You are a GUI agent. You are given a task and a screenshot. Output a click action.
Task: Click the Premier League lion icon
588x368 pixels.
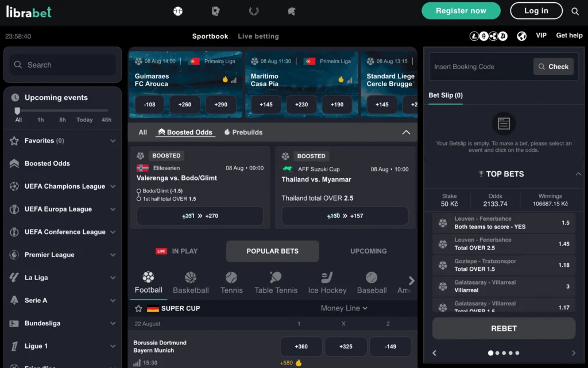click(14, 255)
